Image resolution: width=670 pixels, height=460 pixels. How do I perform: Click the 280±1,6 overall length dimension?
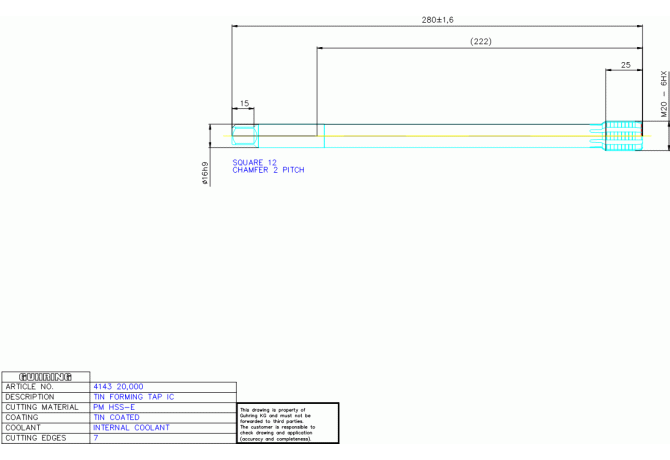(438, 20)
